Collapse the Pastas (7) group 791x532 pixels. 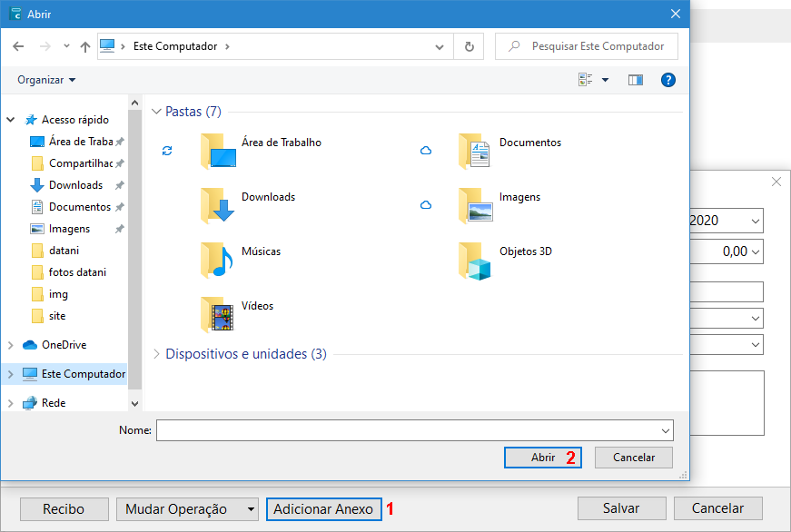[x=156, y=112]
